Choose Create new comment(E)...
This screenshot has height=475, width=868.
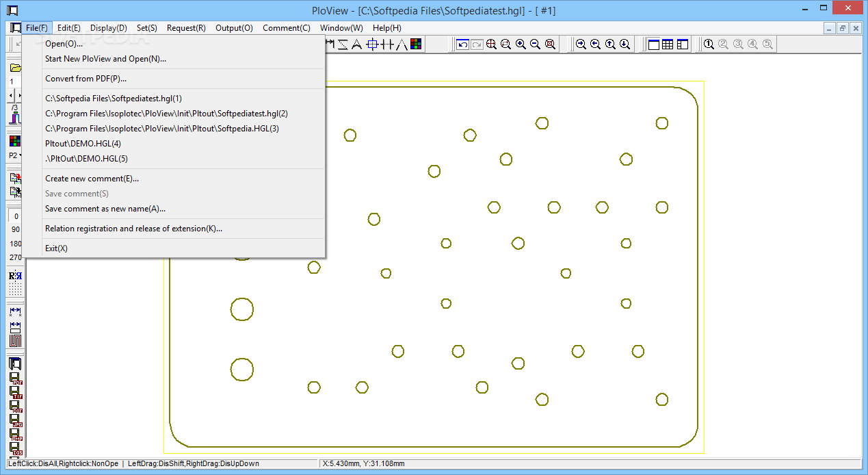tap(174, 179)
